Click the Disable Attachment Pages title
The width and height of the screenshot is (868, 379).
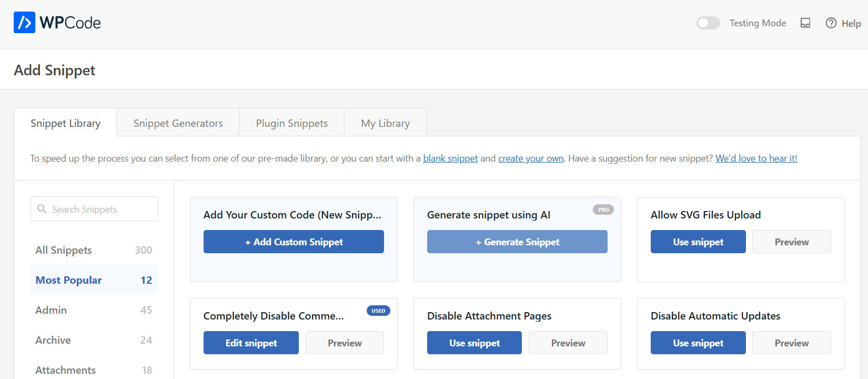pos(489,316)
